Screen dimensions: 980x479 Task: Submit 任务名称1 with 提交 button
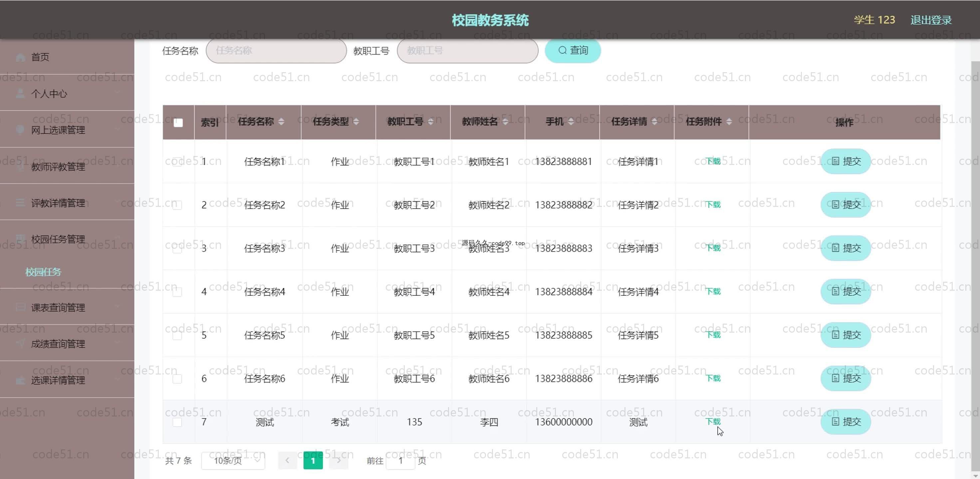846,161
